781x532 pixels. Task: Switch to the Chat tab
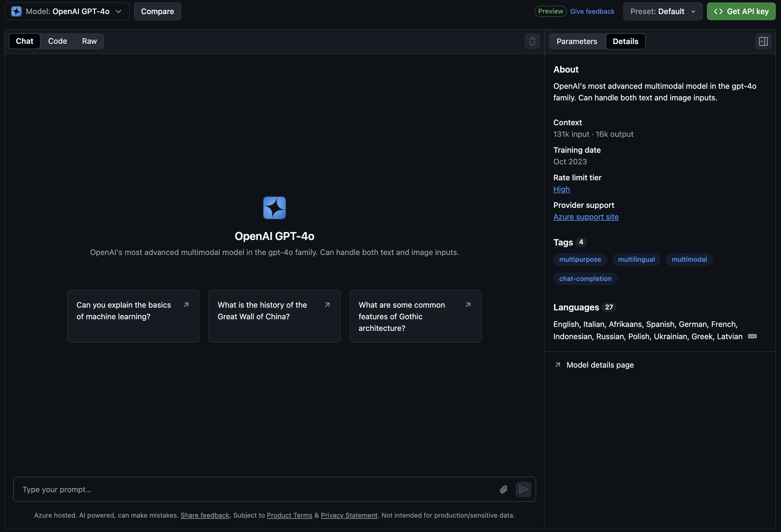tap(24, 41)
